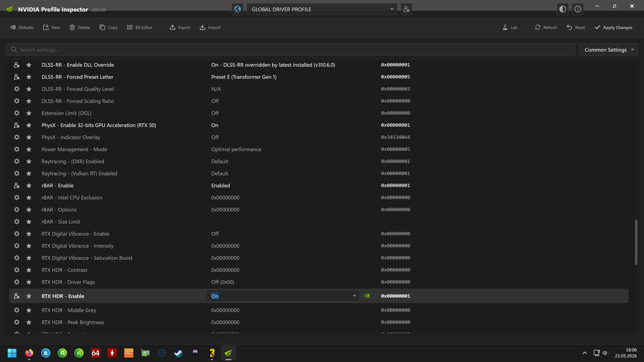This screenshot has height=362, width=644.
Task: Click the Search settings input field
Action: click(290, 50)
